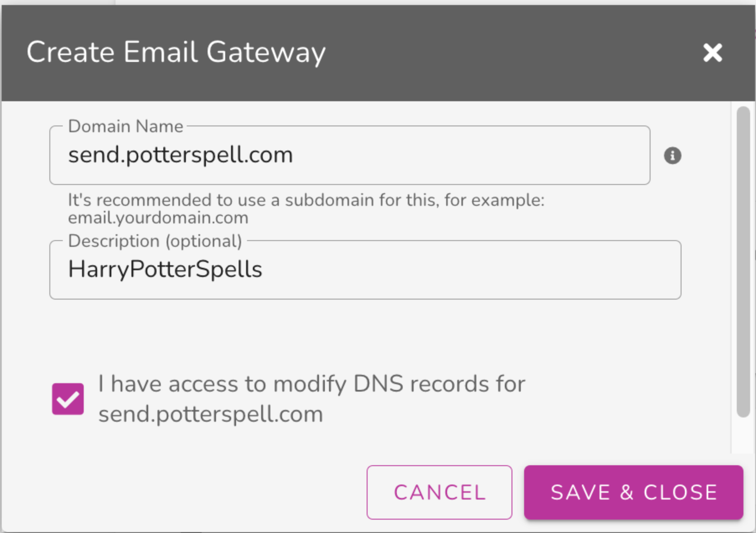Image resolution: width=756 pixels, height=533 pixels.
Task: Click the "email.yourdomain.com" example text
Action: [x=158, y=218]
